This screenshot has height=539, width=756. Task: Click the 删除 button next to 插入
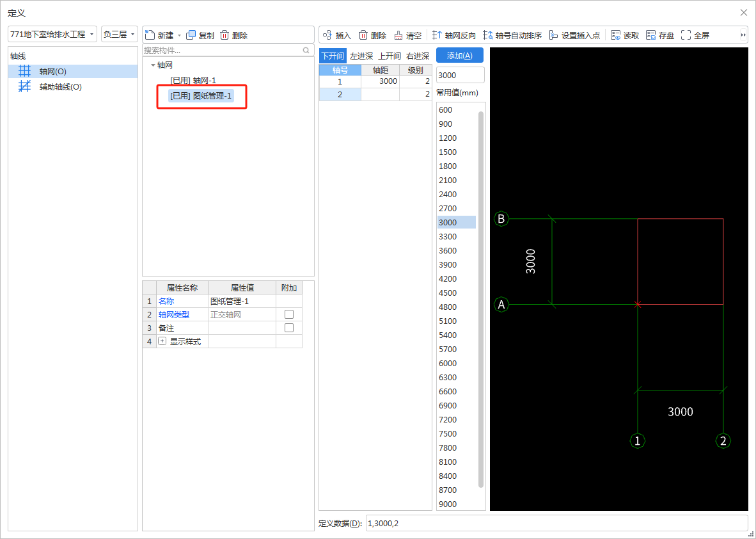click(x=373, y=35)
